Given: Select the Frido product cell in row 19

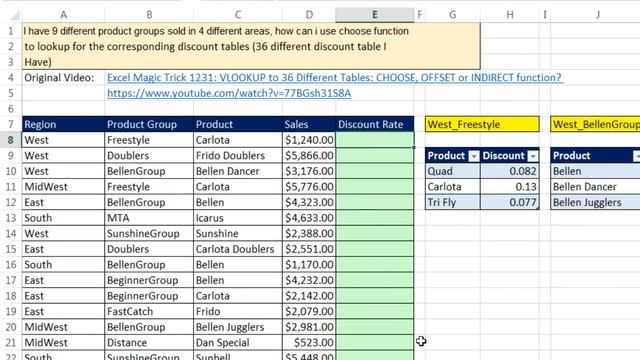Looking at the screenshot, I should [x=238, y=311].
